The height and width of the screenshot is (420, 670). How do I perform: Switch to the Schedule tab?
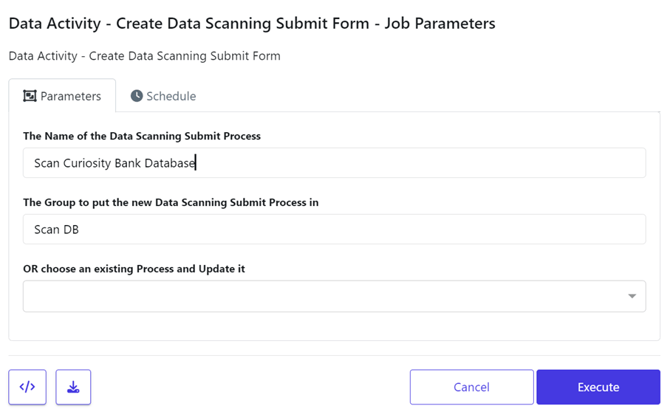163,96
